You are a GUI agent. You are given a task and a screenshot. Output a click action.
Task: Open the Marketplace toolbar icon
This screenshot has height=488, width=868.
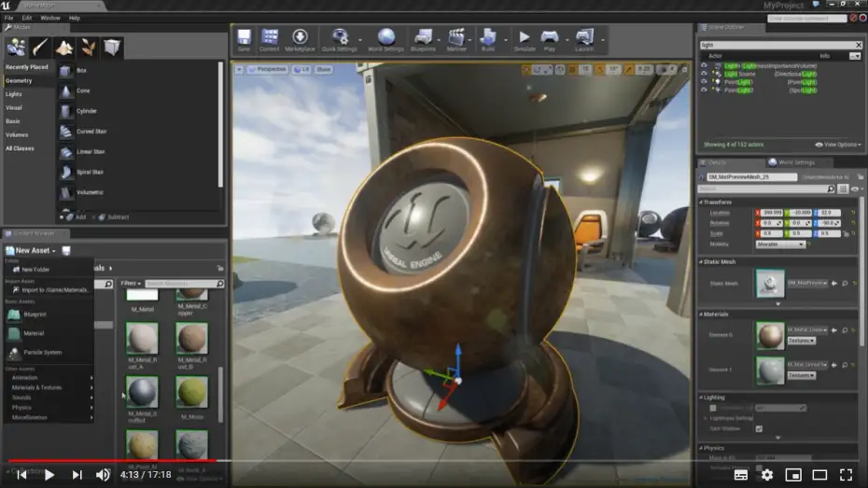(300, 40)
